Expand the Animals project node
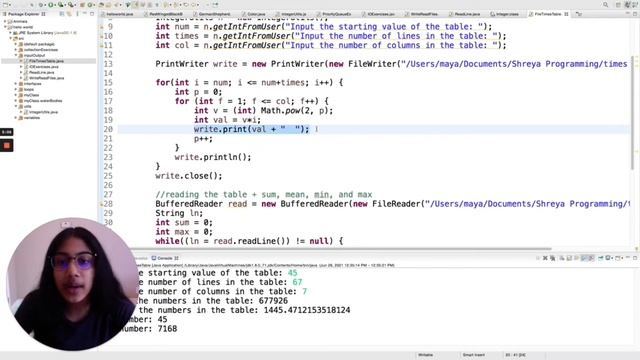This screenshot has width=640, height=360. [x=5, y=21]
